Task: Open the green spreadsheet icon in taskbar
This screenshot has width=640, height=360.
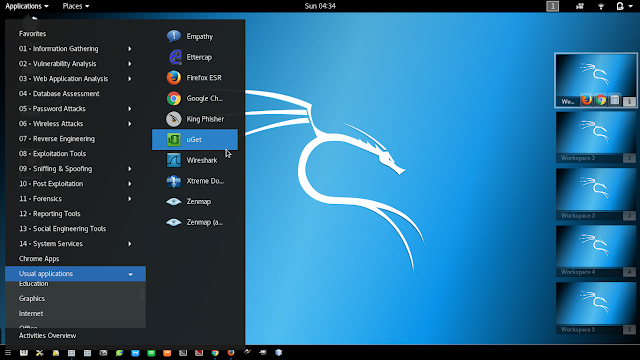Action: [x=151, y=353]
